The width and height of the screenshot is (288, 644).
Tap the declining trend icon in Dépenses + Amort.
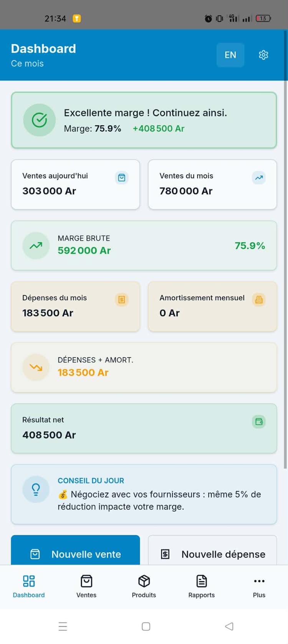pyautogui.click(x=36, y=367)
